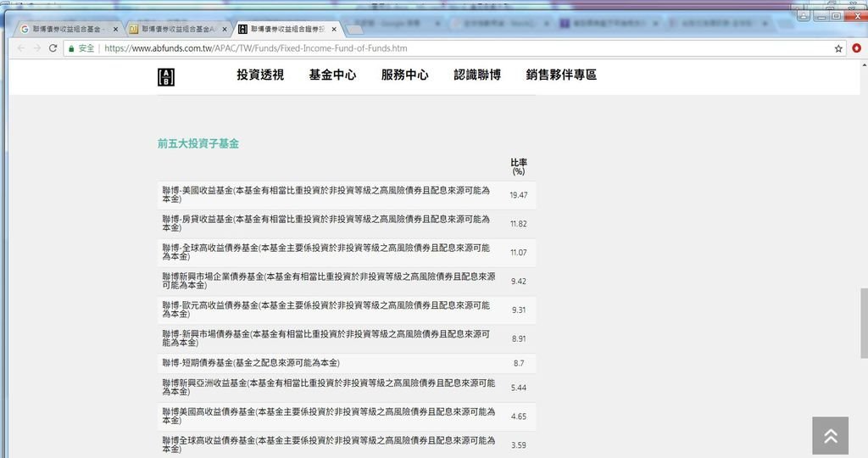Open the 基金中心 menu
868x458 pixels.
point(332,75)
